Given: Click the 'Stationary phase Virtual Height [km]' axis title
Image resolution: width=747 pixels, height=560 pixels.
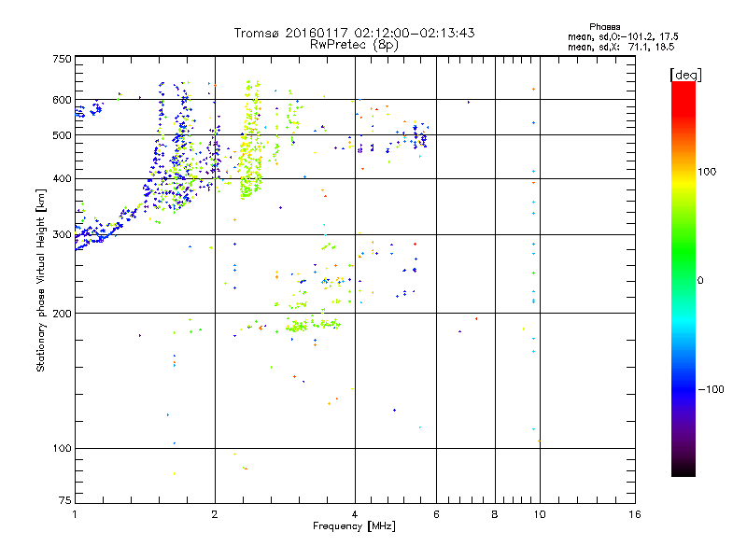Looking at the screenshot, I should 41,280.
